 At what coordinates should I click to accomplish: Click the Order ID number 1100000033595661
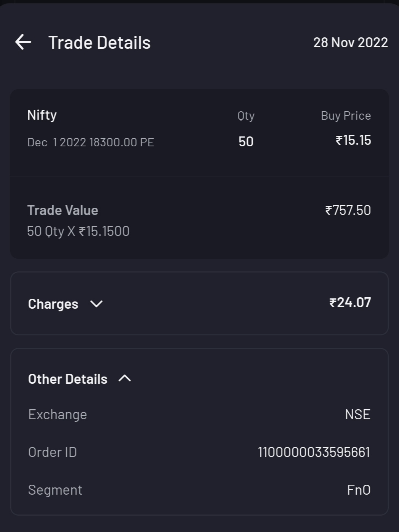coord(314,452)
